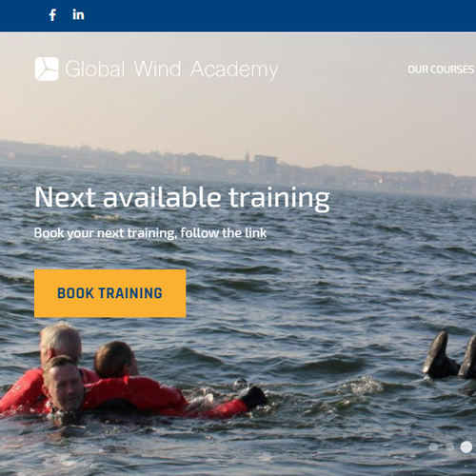Click the BOOK TRAINING button
Viewport: 476px width, 476px height.
pyautogui.click(x=110, y=293)
